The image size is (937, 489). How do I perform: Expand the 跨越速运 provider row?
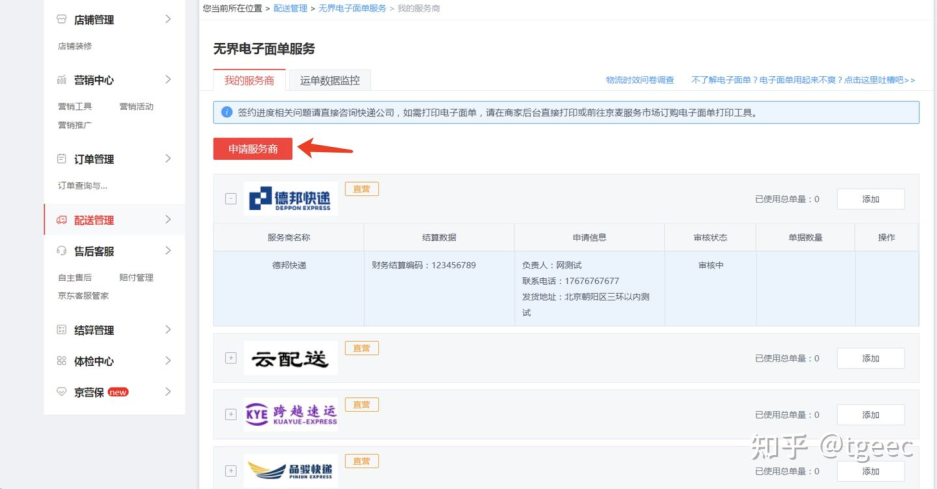coord(231,415)
